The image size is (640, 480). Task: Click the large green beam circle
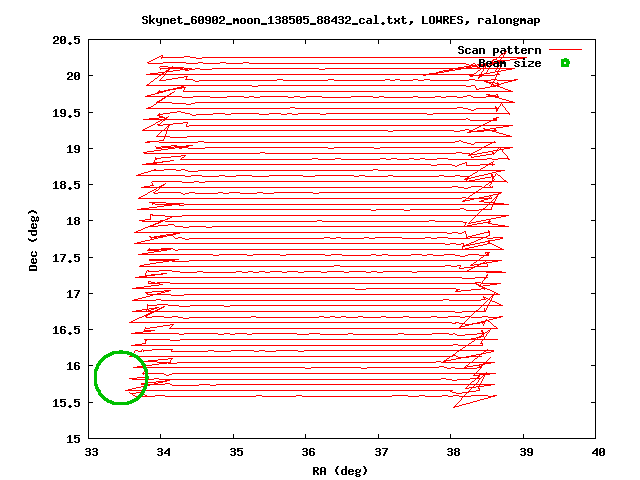tap(121, 378)
